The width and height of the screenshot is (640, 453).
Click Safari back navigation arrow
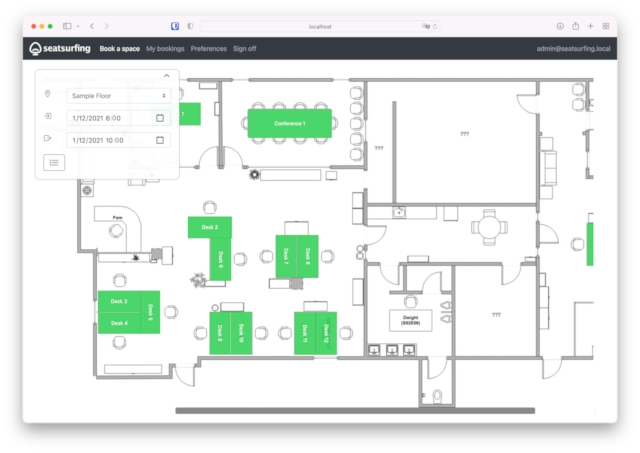92,26
